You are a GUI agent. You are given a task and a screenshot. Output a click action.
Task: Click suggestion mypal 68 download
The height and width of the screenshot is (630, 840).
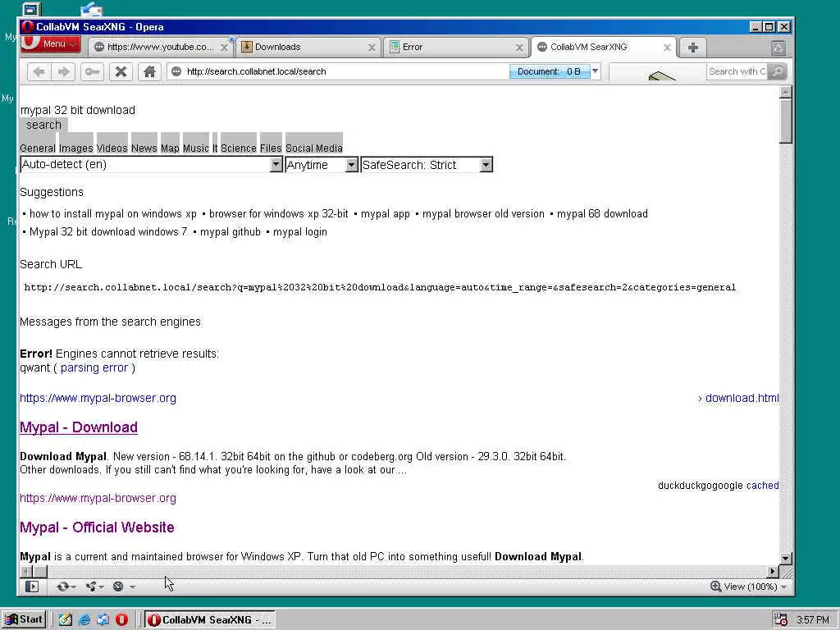pyautogui.click(x=602, y=214)
